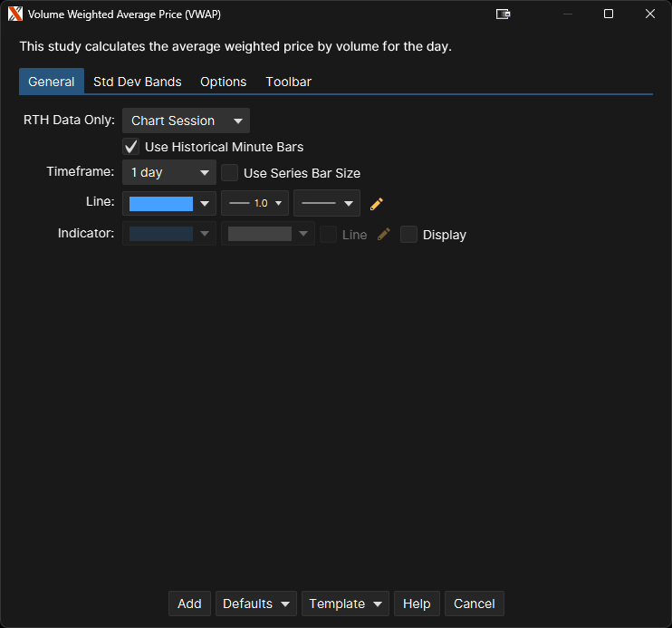Pick the blue Line color swatch
This screenshot has width=672, height=628.
click(x=161, y=204)
